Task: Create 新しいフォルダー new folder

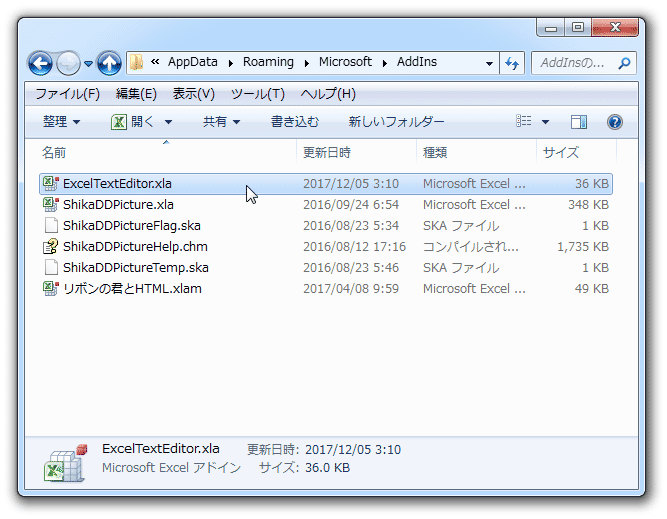Action: point(396,122)
